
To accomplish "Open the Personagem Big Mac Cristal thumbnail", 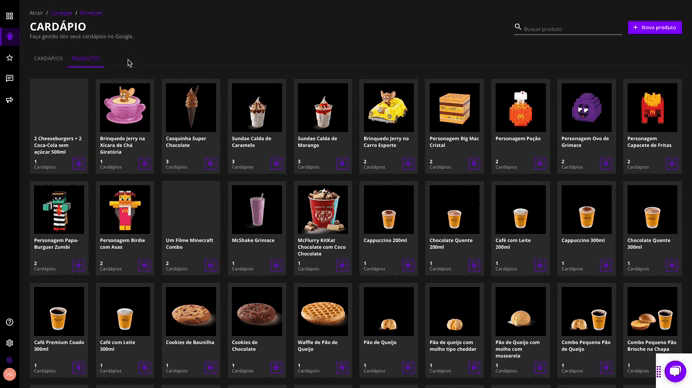I will (455, 108).
